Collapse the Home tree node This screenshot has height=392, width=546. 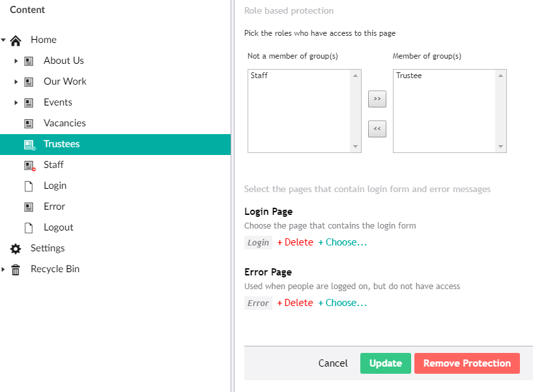point(3,40)
